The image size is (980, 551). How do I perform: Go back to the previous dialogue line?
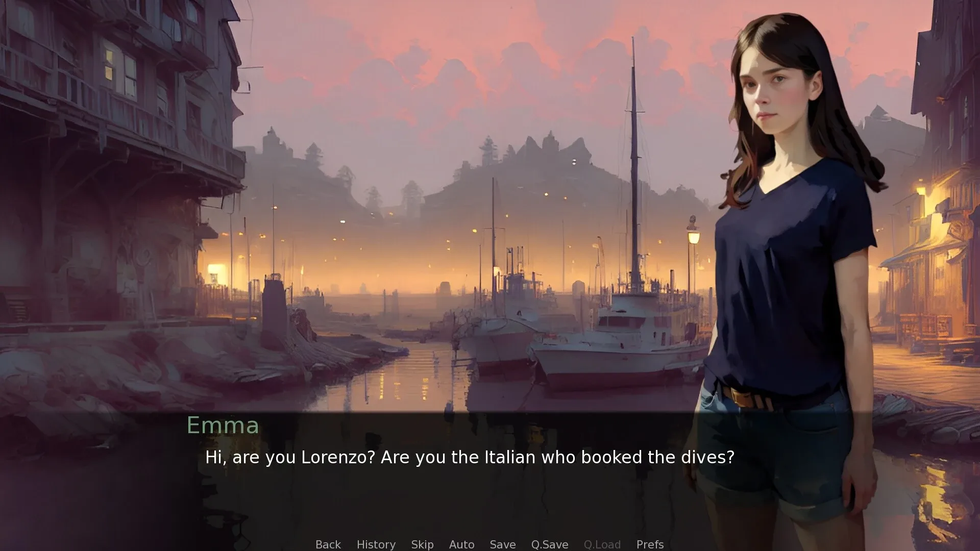pos(328,544)
